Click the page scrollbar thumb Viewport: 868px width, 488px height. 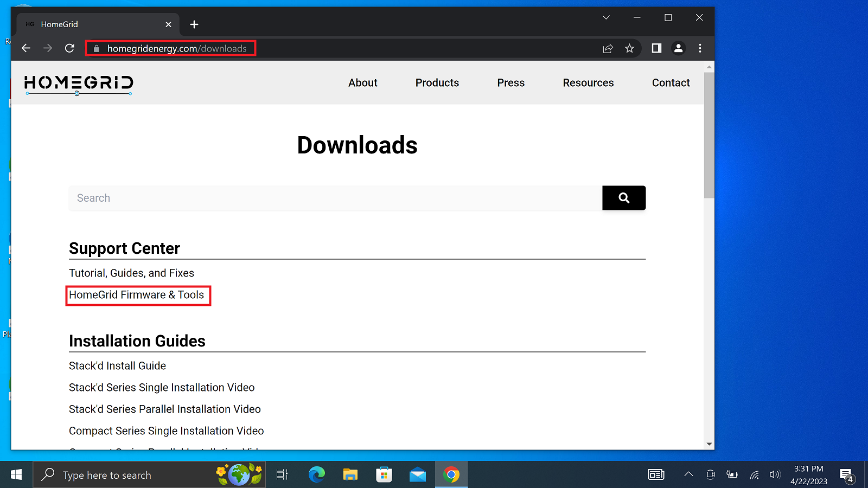tap(709, 136)
